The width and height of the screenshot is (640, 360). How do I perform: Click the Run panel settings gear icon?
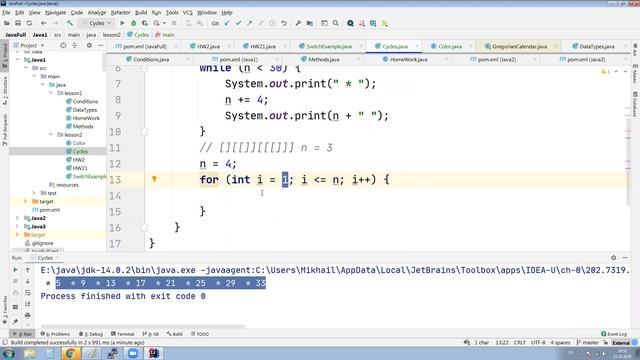click(613, 258)
